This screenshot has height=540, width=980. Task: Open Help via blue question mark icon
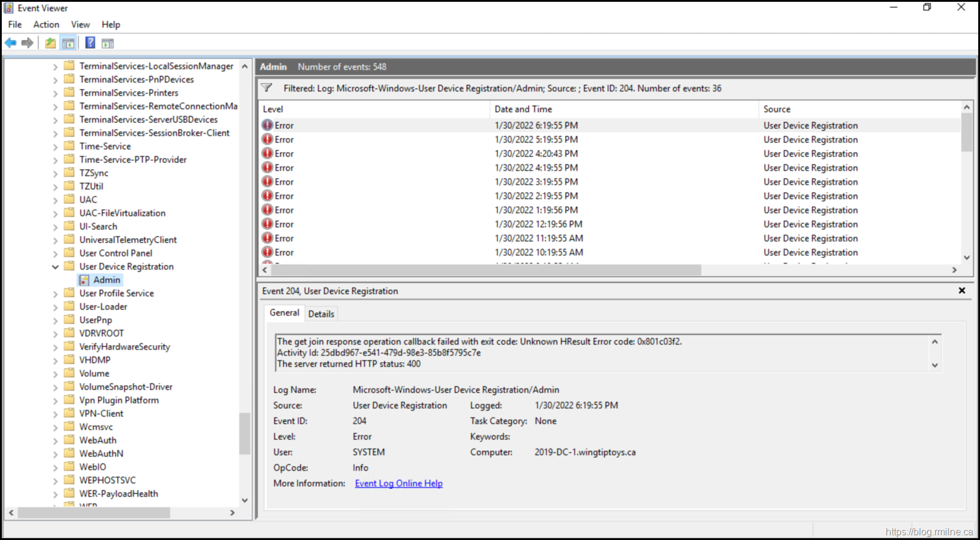[90, 43]
